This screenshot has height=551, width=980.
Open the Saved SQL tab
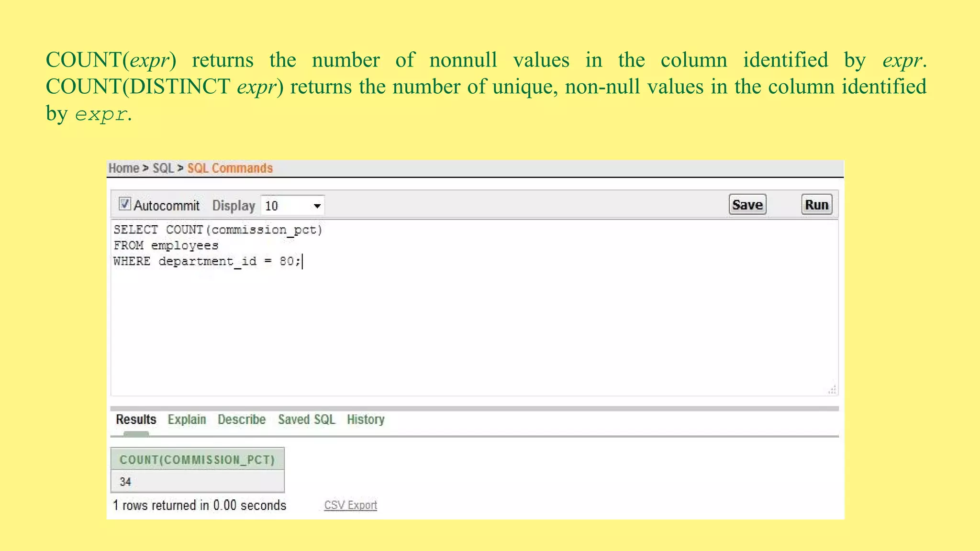307,419
